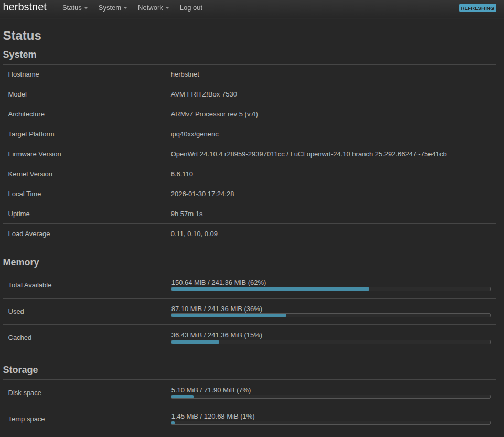Expand the System dropdown menu
Viewport: 504px width, 437px height.
point(113,8)
